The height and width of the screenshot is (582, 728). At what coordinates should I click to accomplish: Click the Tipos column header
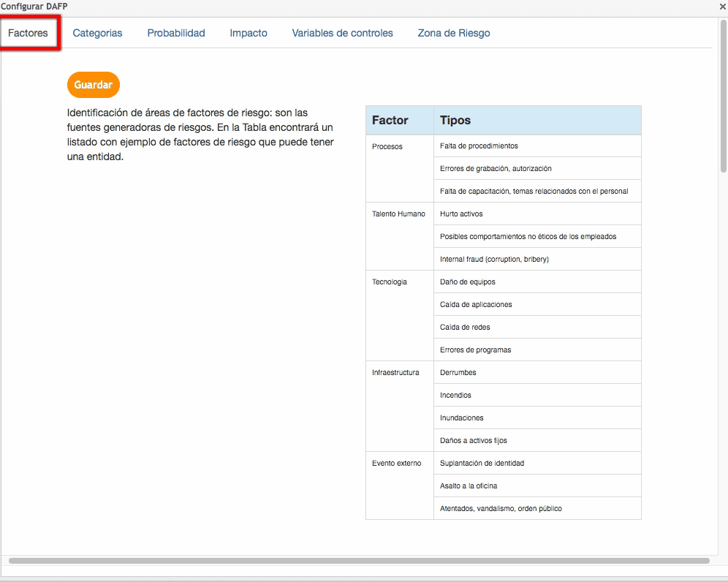(455, 120)
